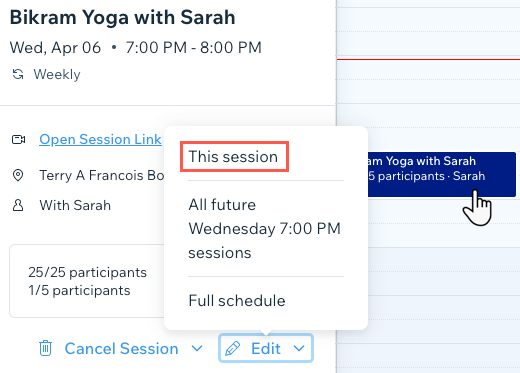Click the red current-time line in calendar
520x373 pixels.
[x=428, y=59]
